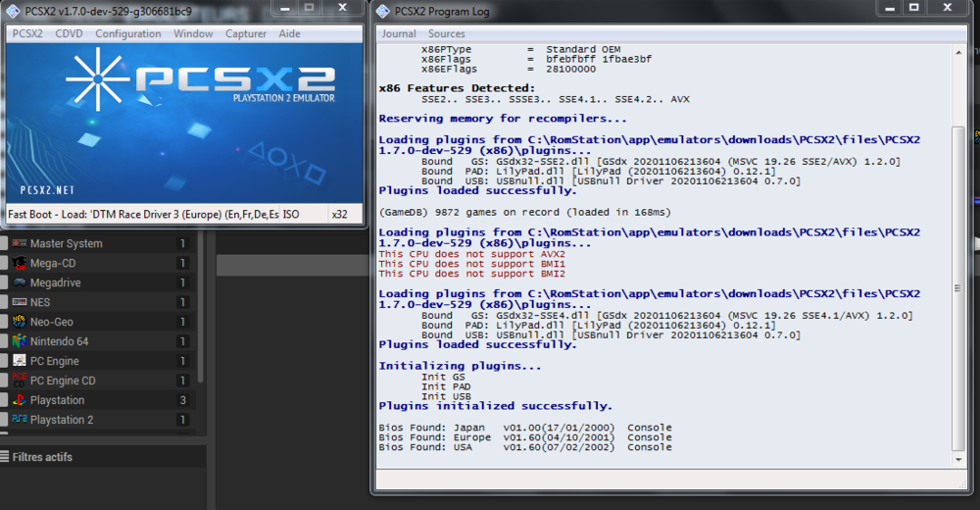The width and height of the screenshot is (980, 510).
Task: Open the PCSX2 menu in main window
Action: point(27,33)
